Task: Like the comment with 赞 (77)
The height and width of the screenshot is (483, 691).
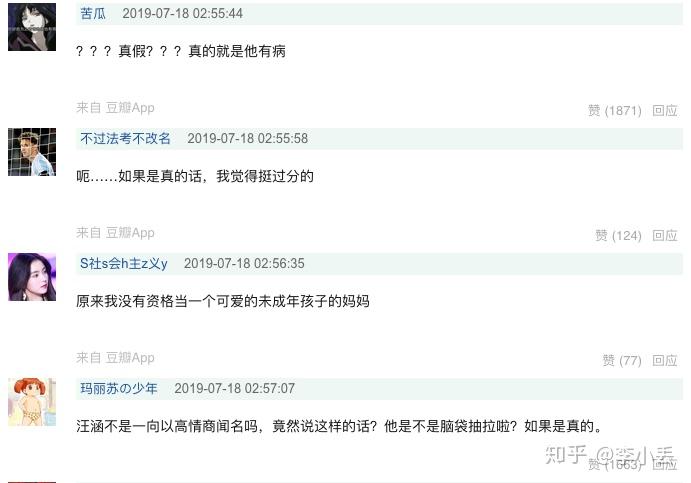Action: click(622, 360)
